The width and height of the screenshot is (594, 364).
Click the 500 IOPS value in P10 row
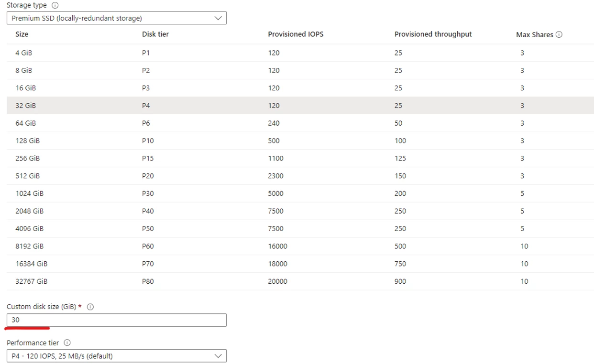point(274,141)
